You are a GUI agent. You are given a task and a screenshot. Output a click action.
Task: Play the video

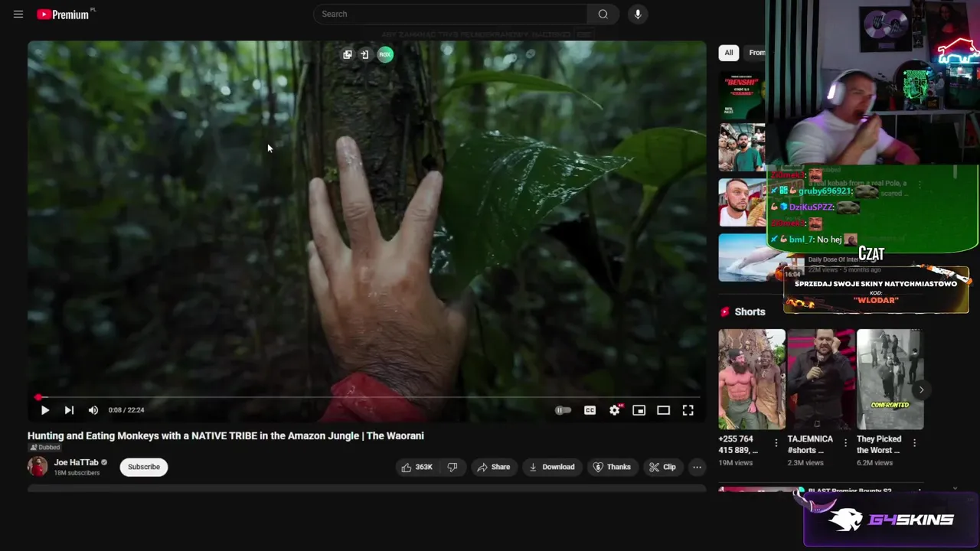coord(44,410)
